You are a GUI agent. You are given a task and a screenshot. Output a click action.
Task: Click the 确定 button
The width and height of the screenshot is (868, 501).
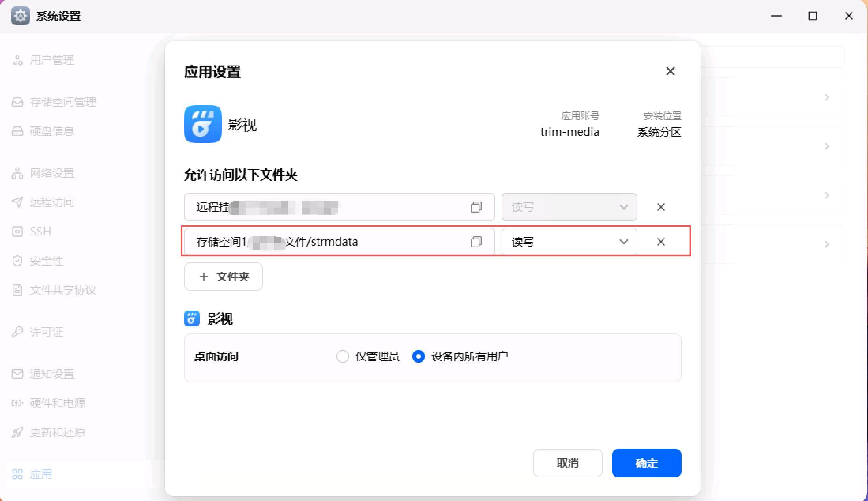(x=646, y=463)
